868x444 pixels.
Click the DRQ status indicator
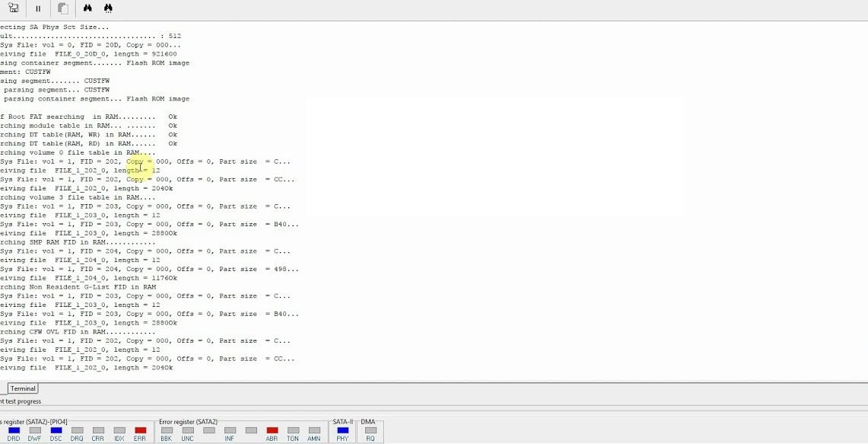(x=77, y=431)
